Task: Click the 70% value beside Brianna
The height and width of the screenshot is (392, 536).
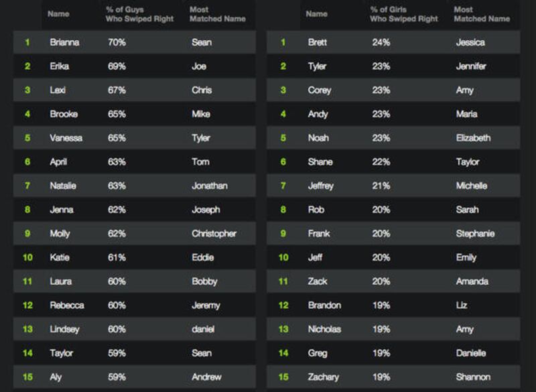Action: click(x=117, y=42)
